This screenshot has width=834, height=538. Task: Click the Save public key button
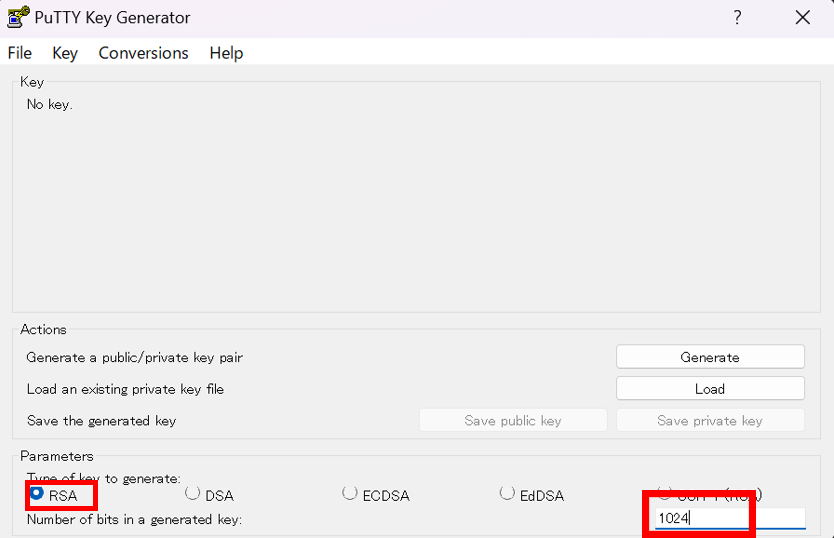pos(512,421)
